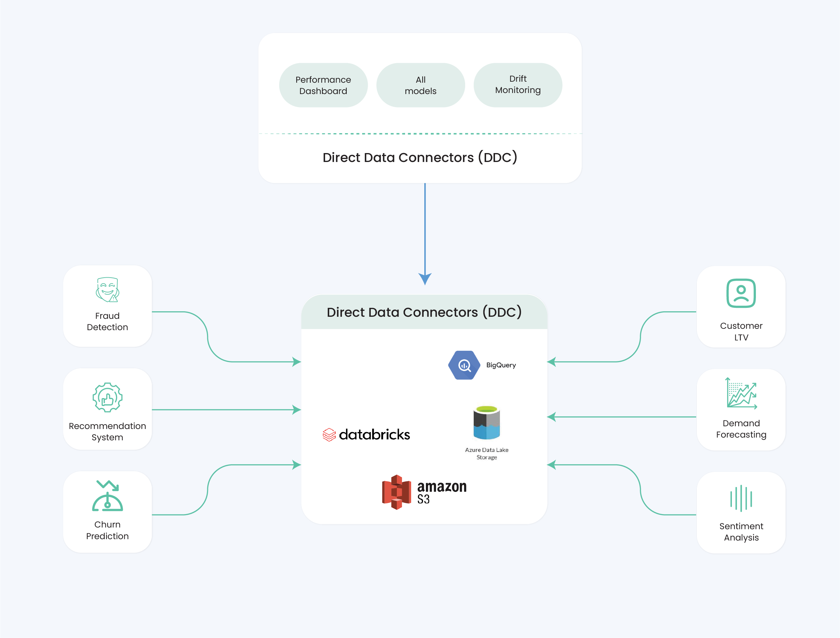Click the Sentiment Analysis waveform icon
The height and width of the screenshot is (638, 840).
(741, 498)
